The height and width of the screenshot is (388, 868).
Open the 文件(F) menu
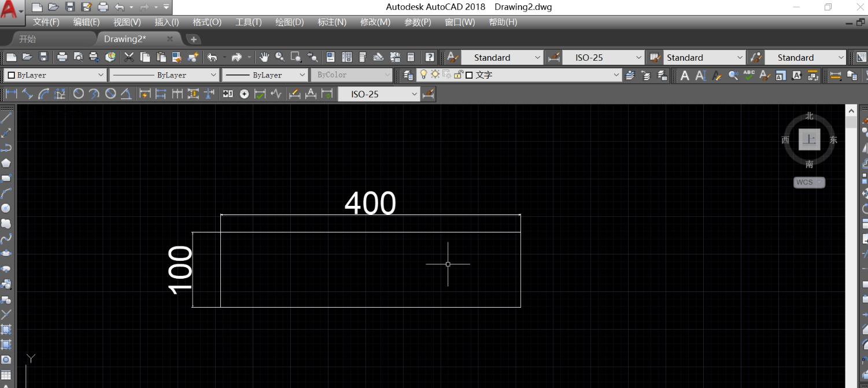point(46,22)
